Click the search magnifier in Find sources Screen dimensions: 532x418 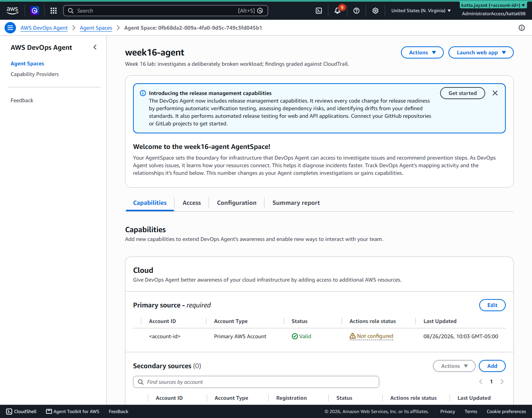pyautogui.click(x=141, y=382)
